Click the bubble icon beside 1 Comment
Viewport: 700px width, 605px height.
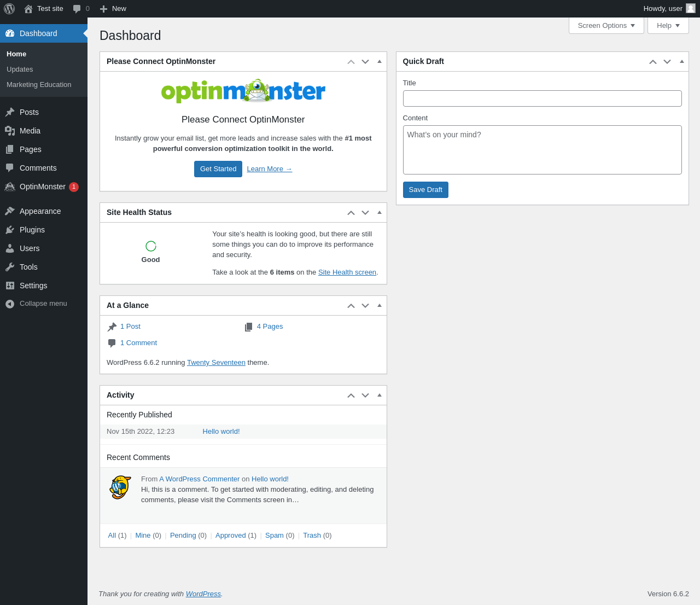112,343
